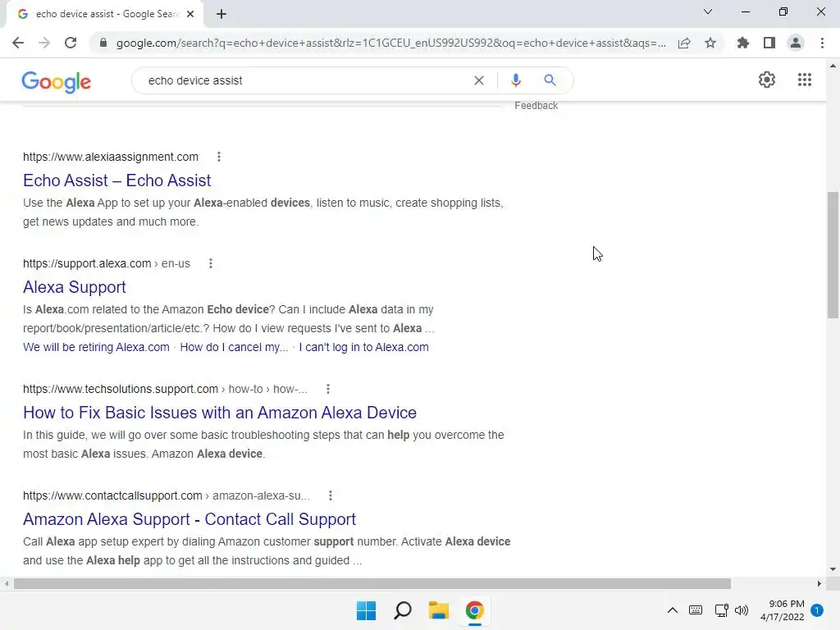
Task: Bookmark this page with the star icon
Action: click(710, 43)
